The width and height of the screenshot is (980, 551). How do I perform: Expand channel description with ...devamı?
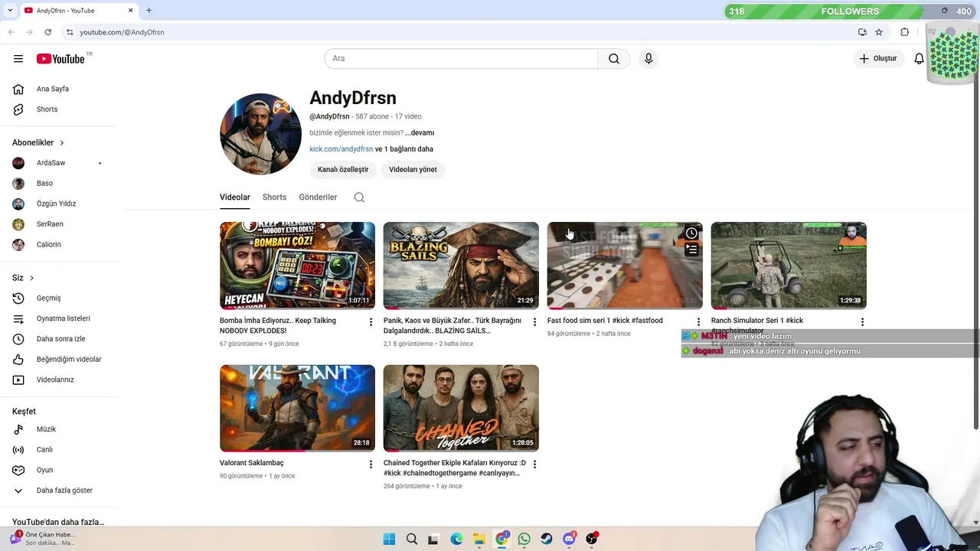tap(420, 133)
